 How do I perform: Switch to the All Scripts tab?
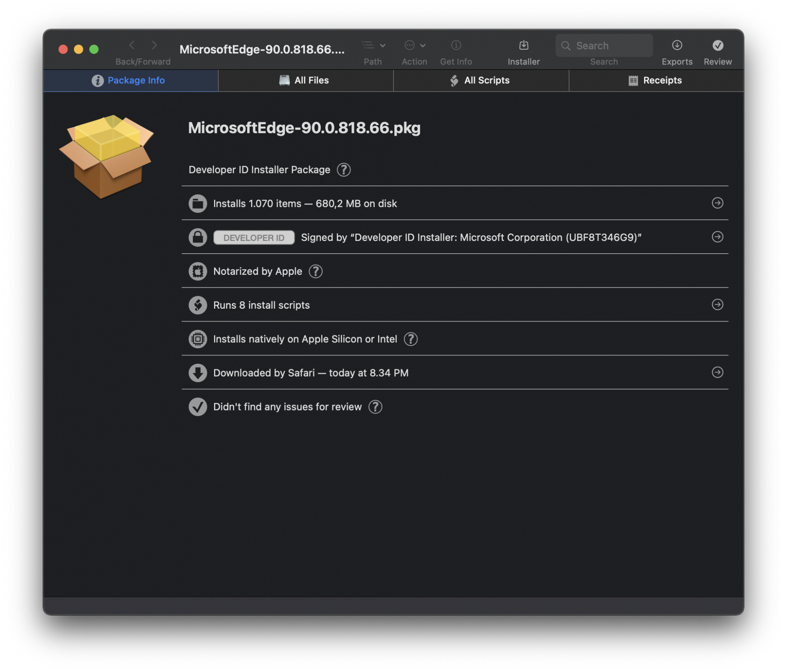point(481,81)
